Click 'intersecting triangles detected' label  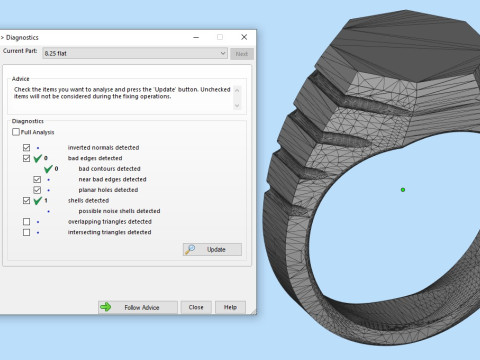[109, 232]
